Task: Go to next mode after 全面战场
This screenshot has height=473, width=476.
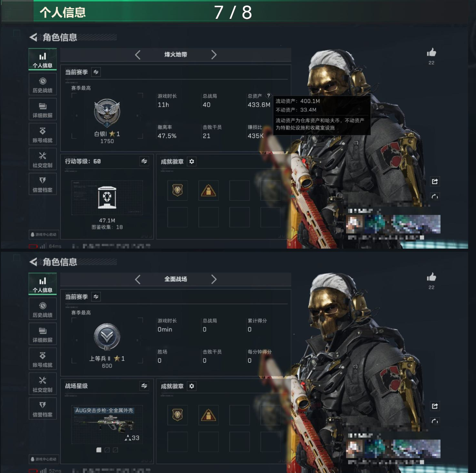Action: point(214,279)
